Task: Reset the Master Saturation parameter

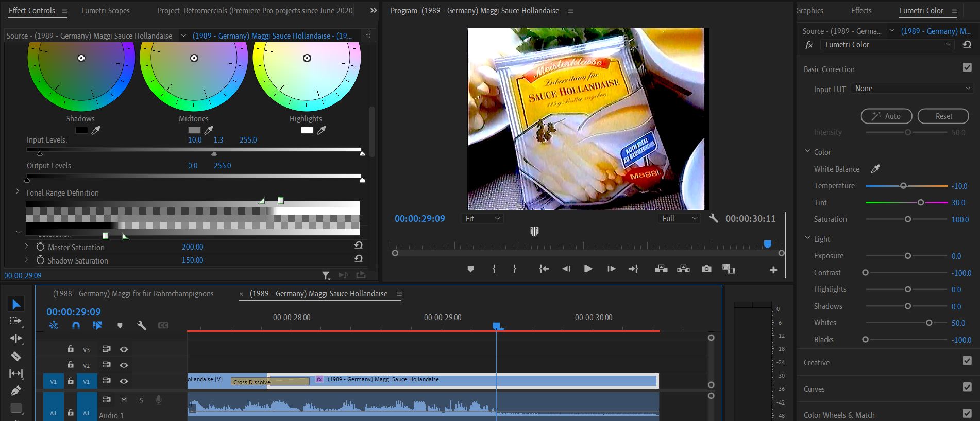Action: 359,246
